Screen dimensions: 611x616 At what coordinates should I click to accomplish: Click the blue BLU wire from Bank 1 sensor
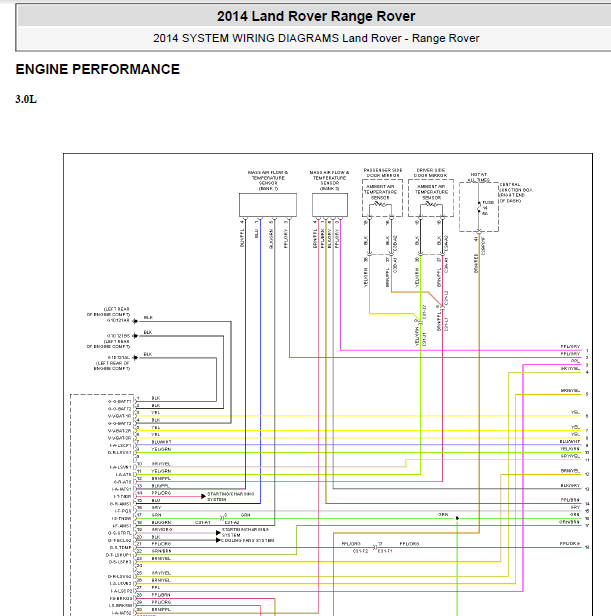(260, 354)
